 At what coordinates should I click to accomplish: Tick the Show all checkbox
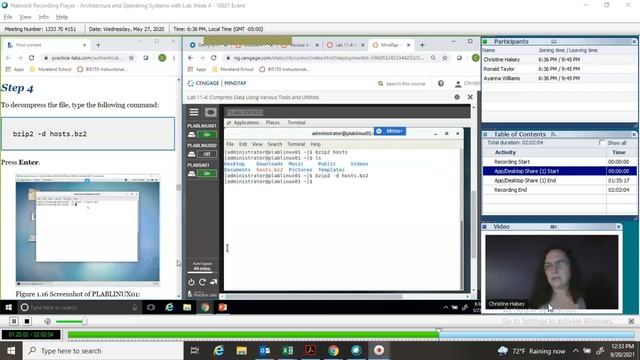click(x=602, y=142)
